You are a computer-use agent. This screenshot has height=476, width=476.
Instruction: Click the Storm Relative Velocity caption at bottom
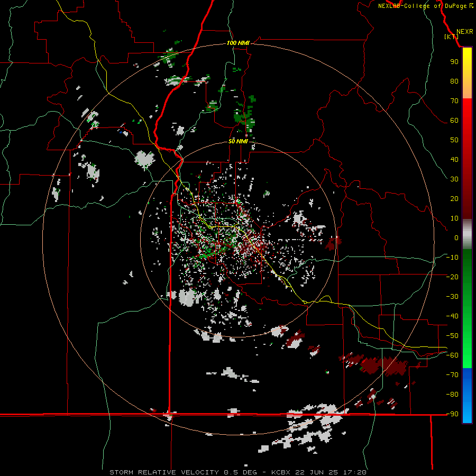click(237, 472)
